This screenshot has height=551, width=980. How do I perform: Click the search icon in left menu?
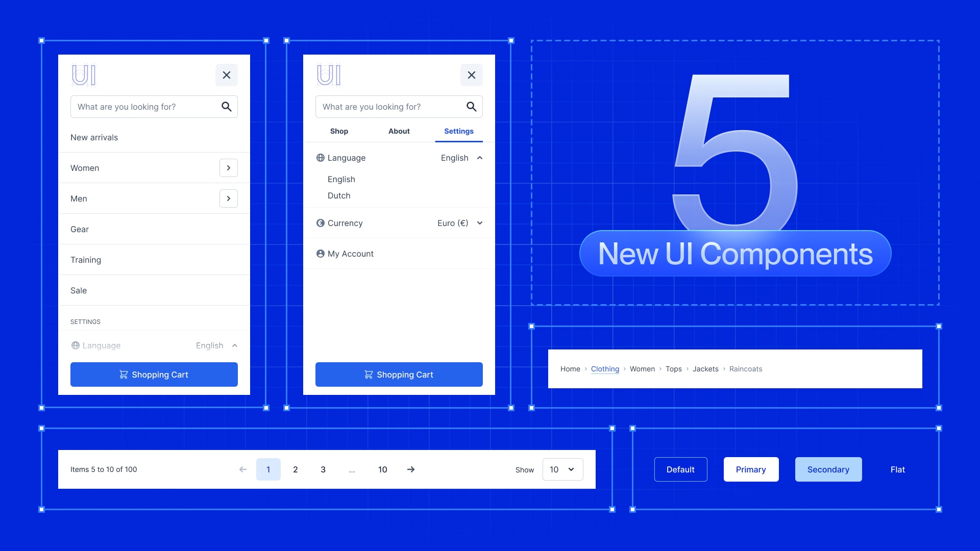click(227, 106)
